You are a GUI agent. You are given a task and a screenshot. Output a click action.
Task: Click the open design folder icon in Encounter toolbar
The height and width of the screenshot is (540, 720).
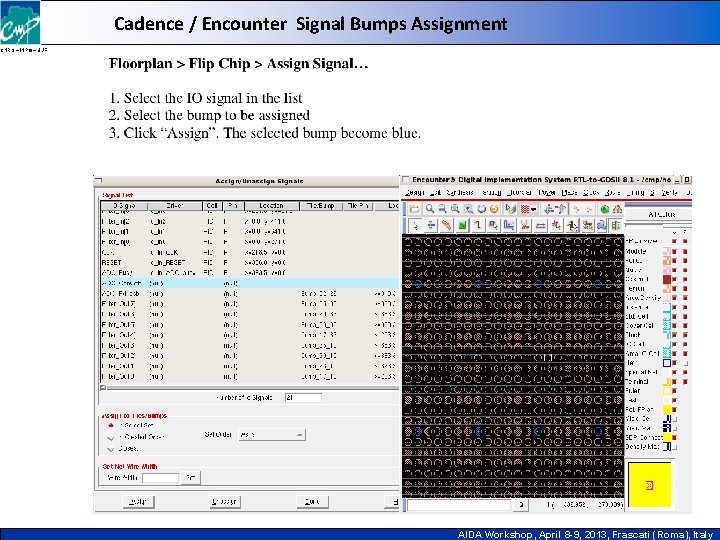point(414,208)
